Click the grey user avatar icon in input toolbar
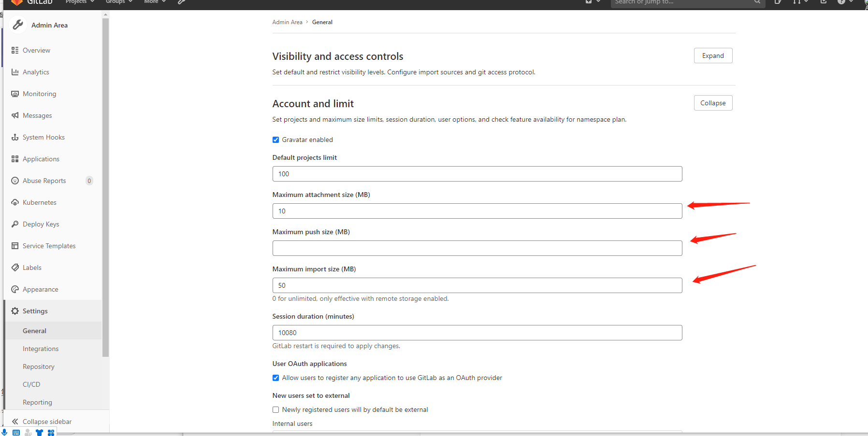This screenshot has height=436, width=868. pyautogui.click(x=28, y=433)
